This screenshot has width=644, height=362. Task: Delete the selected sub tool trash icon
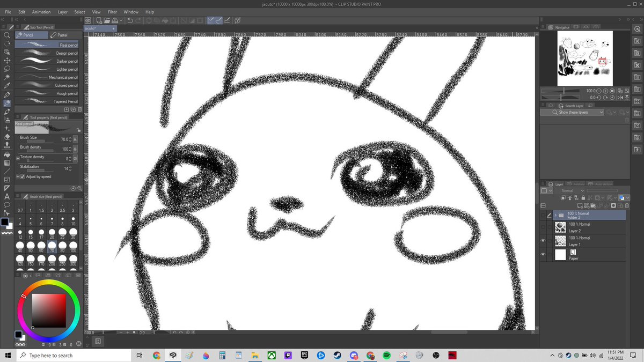pos(80,109)
